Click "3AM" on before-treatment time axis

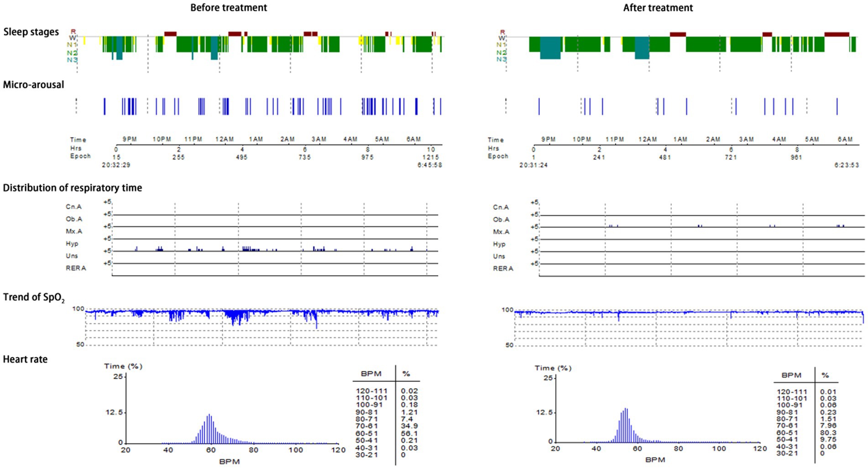pyautogui.click(x=319, y=139)
